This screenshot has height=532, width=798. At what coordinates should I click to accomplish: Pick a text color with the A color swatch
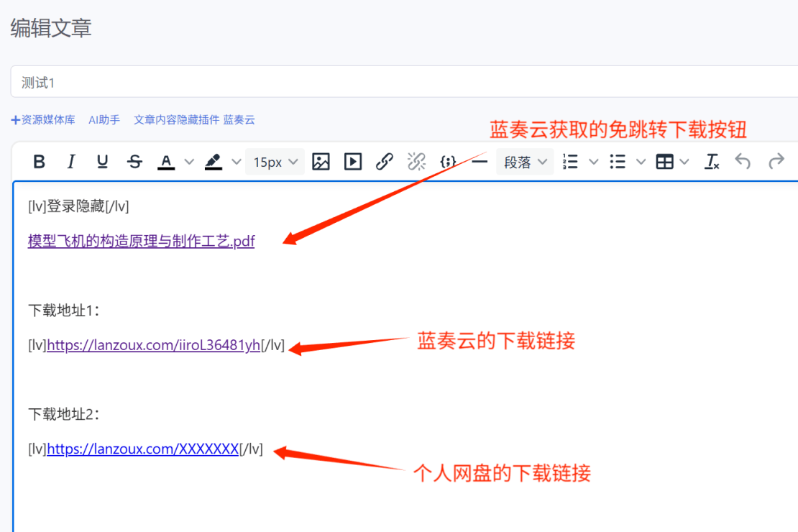167,161
